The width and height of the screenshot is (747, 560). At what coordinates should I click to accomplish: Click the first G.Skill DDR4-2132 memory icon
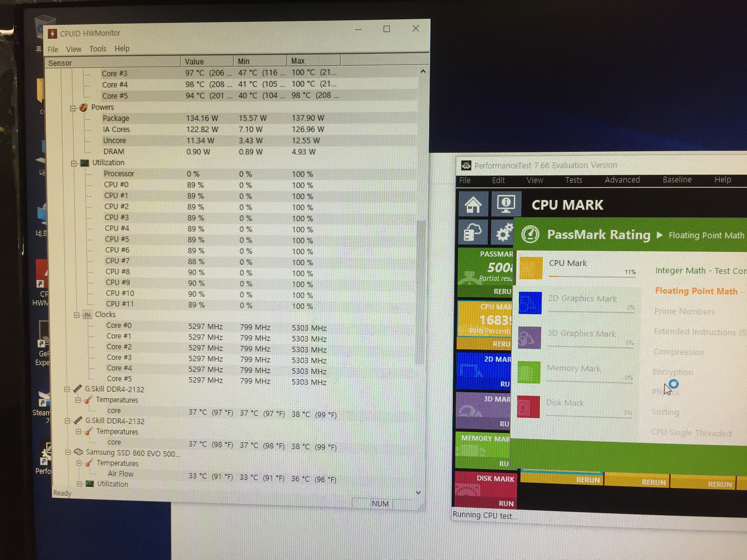77,389
